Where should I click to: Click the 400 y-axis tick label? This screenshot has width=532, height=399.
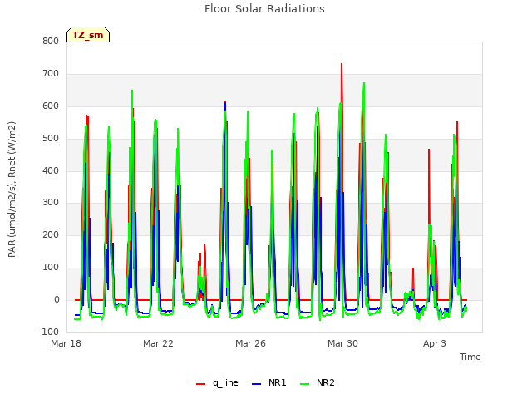coord(51,170)
